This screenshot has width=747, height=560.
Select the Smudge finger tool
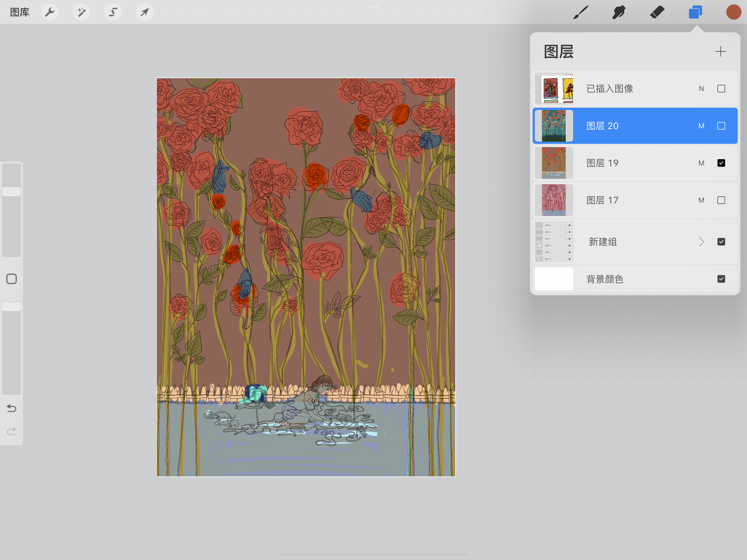coord(619,12)
